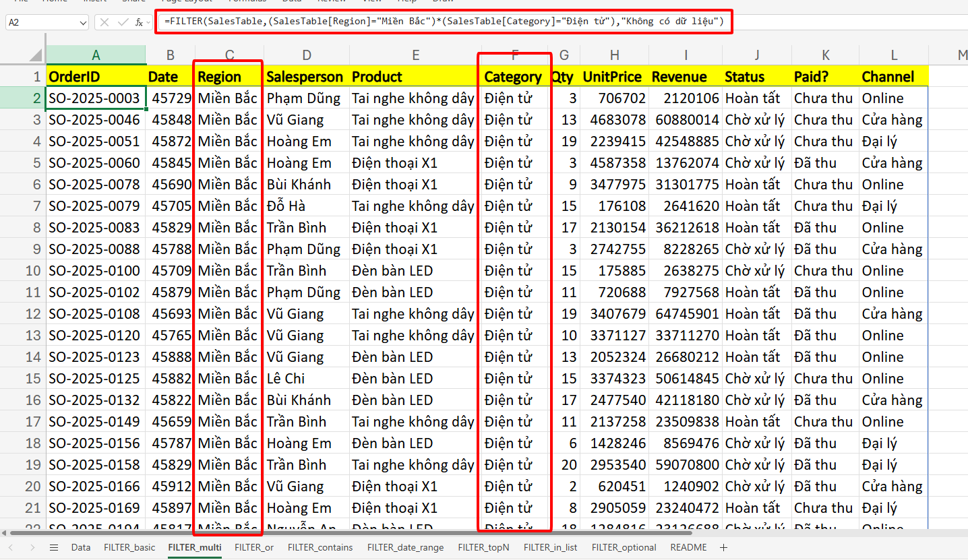The width and height of the screenshot is (968, 560).
Task: Click the revenue value 50614845
Action: [x=686, y=379]
